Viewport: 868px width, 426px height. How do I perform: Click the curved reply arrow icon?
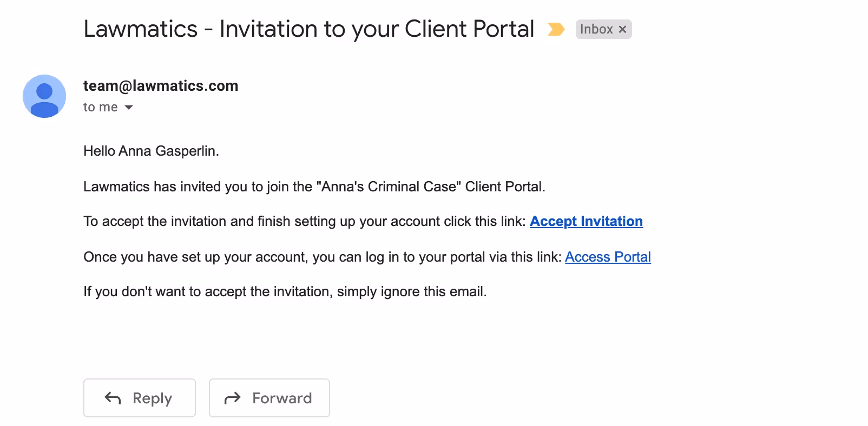click(113, 398)
